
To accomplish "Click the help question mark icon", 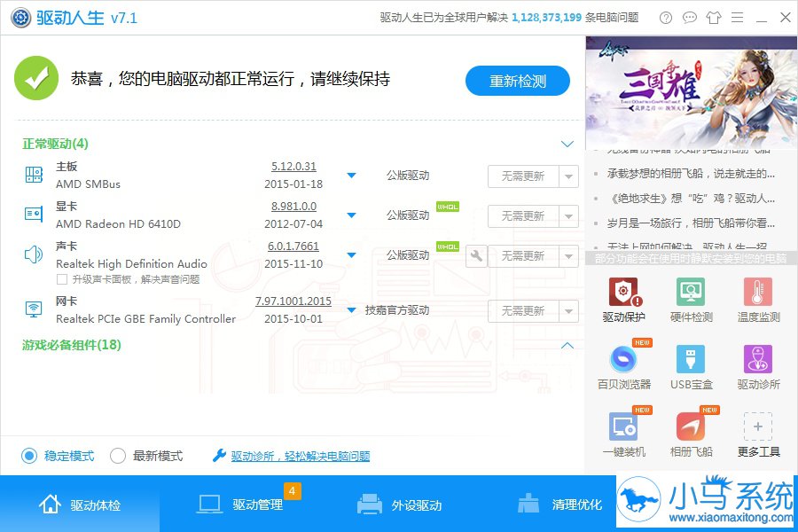I will [x=666, y=18].
